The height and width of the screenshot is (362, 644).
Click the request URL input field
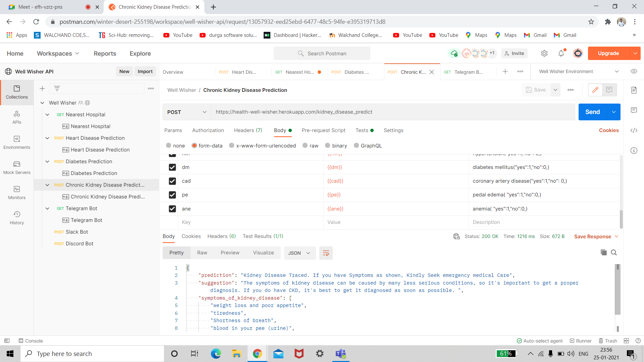point(392,112)
